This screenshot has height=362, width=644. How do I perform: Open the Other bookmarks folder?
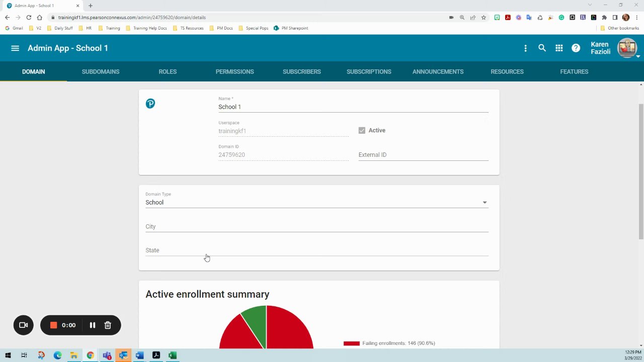click(x=620, y=28)
